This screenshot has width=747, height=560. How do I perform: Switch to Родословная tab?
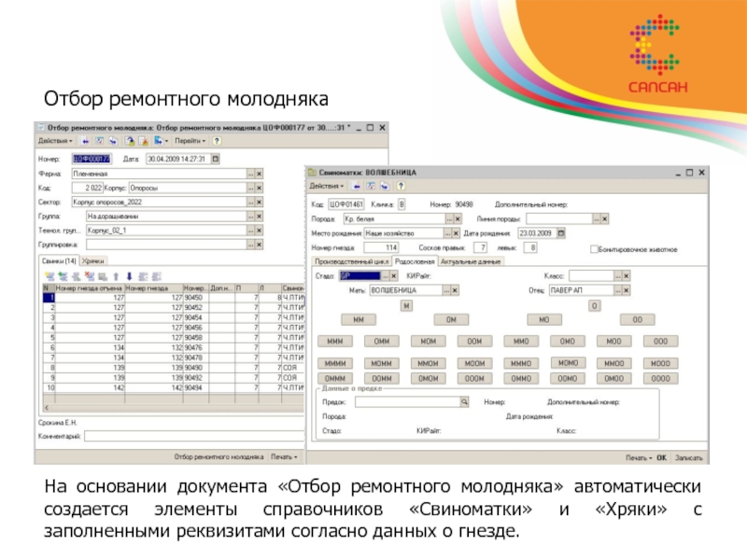pyautogui.click(x=415, y=262)
